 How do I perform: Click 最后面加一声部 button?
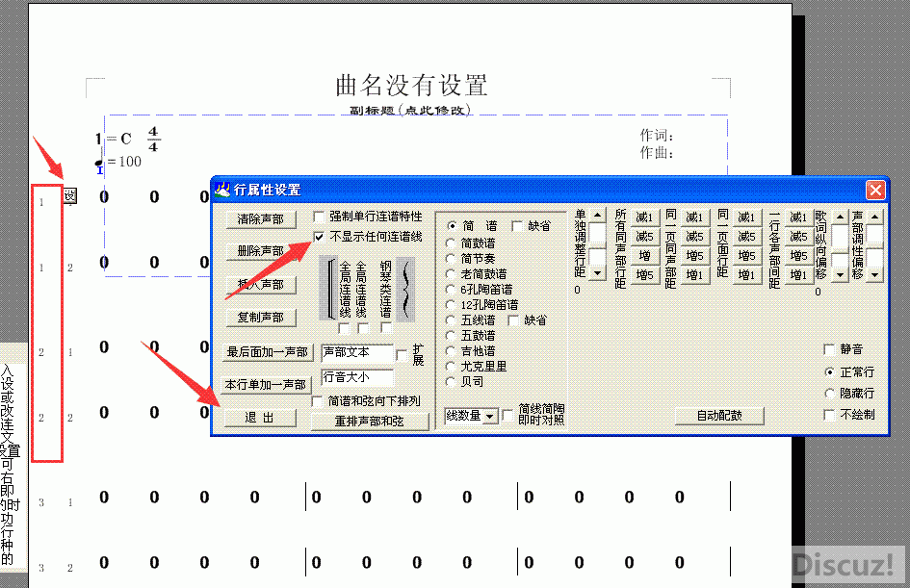coord(267,352)
